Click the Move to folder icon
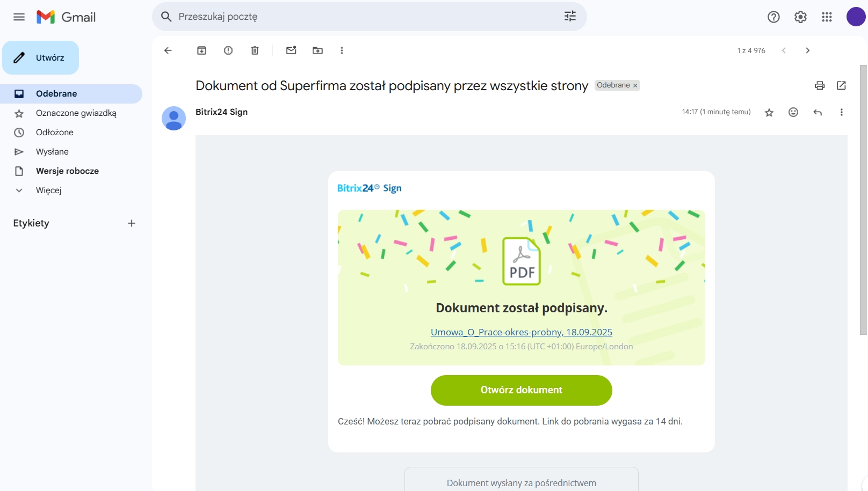The width and height of the screenshot is (868, 491). [318, 50]
